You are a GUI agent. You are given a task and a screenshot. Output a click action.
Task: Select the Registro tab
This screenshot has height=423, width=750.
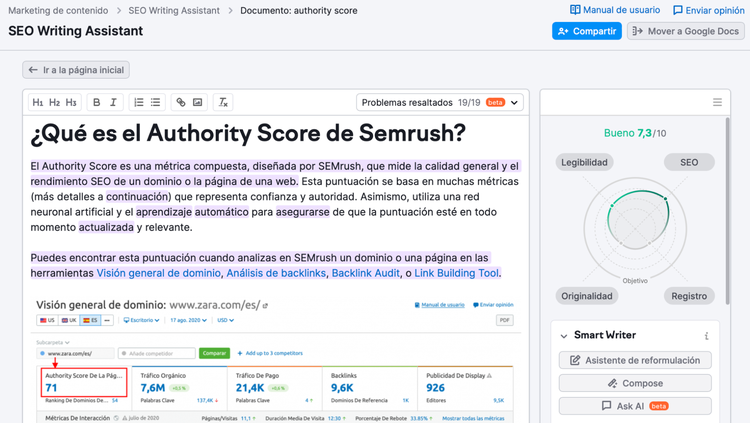click(689, 296)
